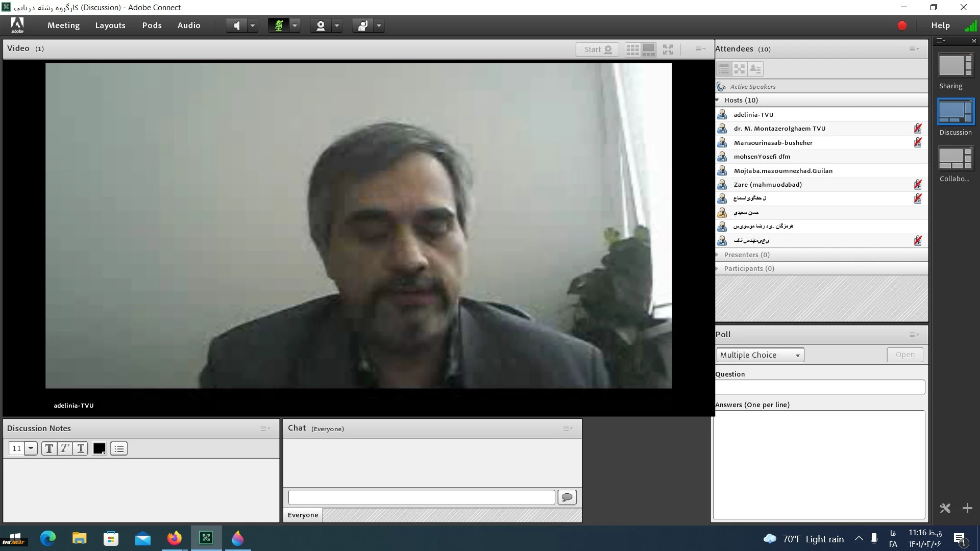Open the font size dropdown in notes

(31, 448)
